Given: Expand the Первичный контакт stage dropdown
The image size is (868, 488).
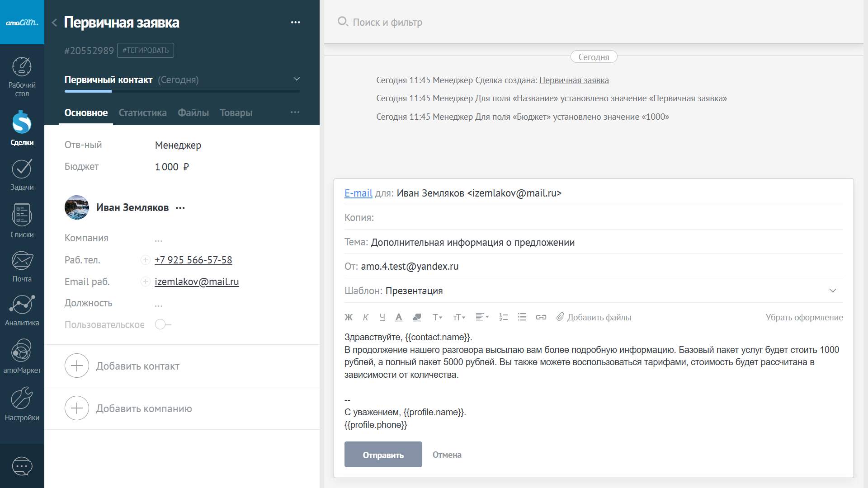Looking at the screenshot, I should click(x=297, y=79).
